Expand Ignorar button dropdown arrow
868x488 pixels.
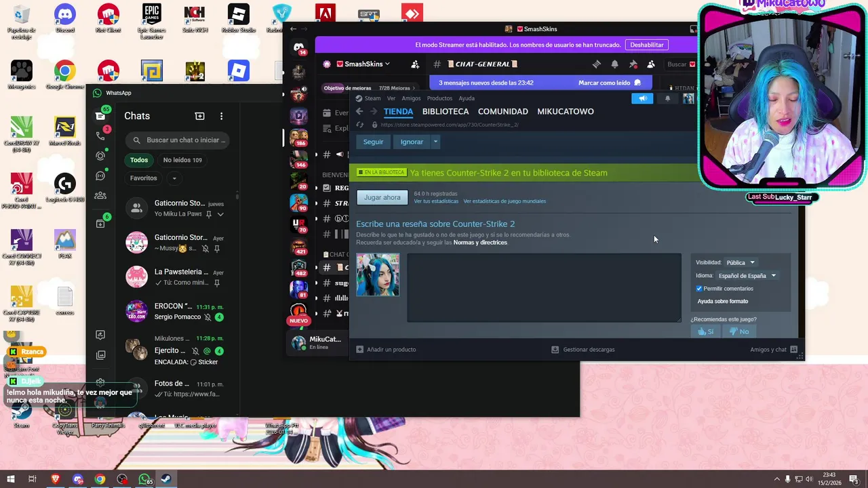(435, 142)
